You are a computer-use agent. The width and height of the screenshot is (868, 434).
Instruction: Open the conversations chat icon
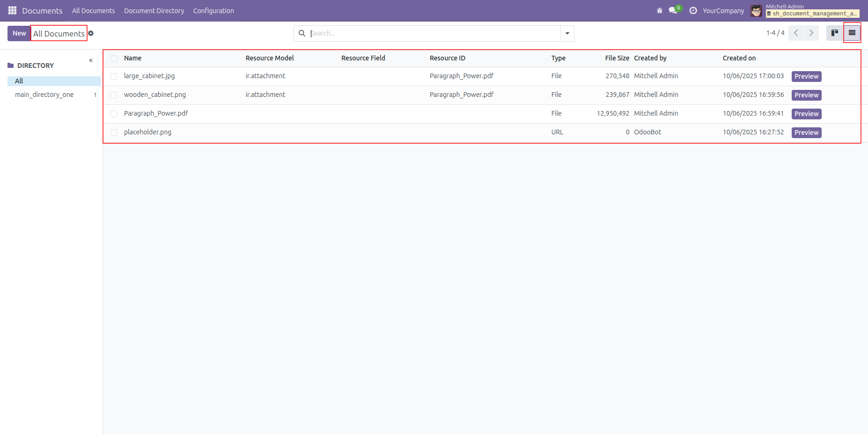click(673, 10)
